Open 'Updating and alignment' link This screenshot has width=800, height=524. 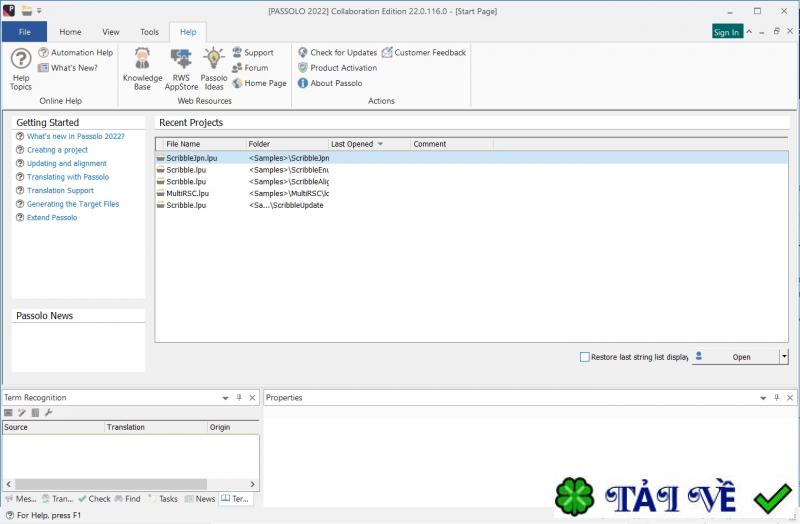coord(67,163)
